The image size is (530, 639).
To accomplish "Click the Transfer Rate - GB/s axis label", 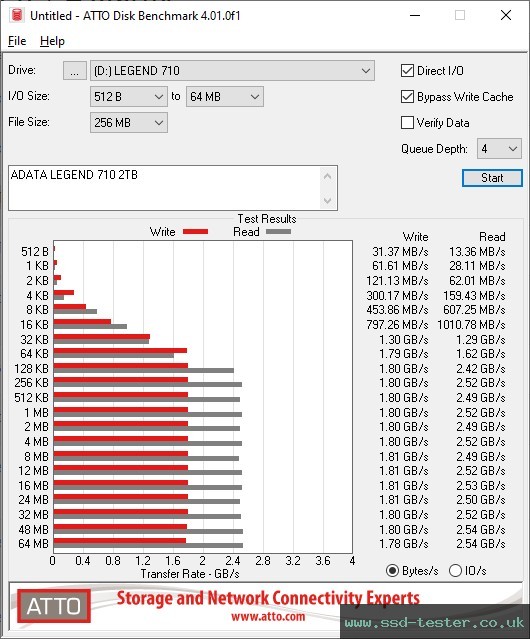I will click(x=190, y=574).
